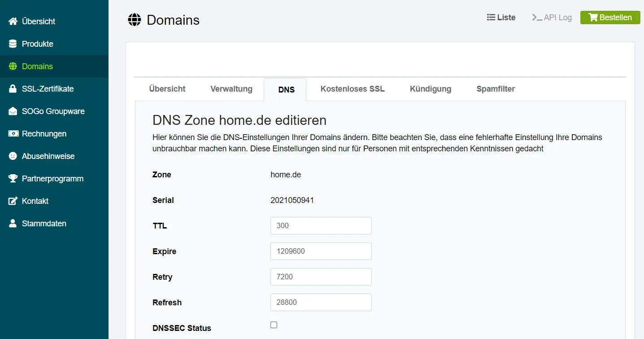Screen dimensions: 644x339
Task: Open the Übersicht tab
Action: 167,89
